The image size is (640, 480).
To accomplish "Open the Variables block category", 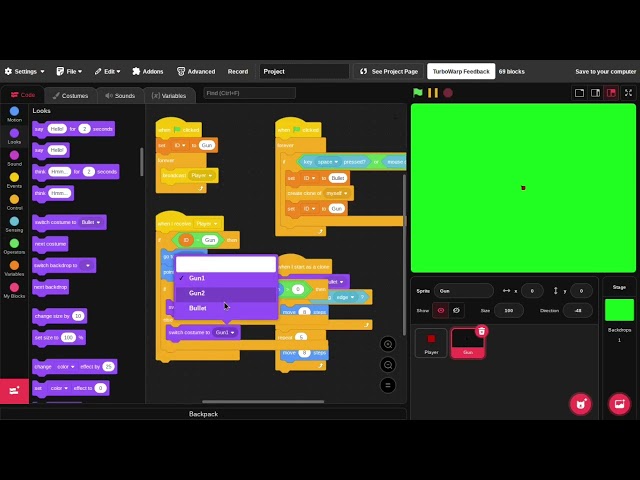I will pyautogui.click(x=14, y=269).
